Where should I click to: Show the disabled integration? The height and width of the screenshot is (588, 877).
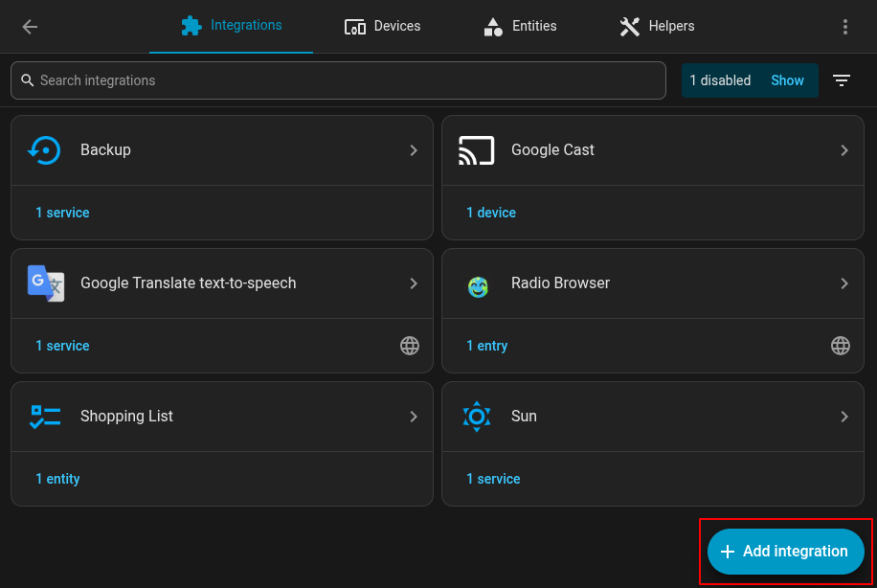(787, 80)
